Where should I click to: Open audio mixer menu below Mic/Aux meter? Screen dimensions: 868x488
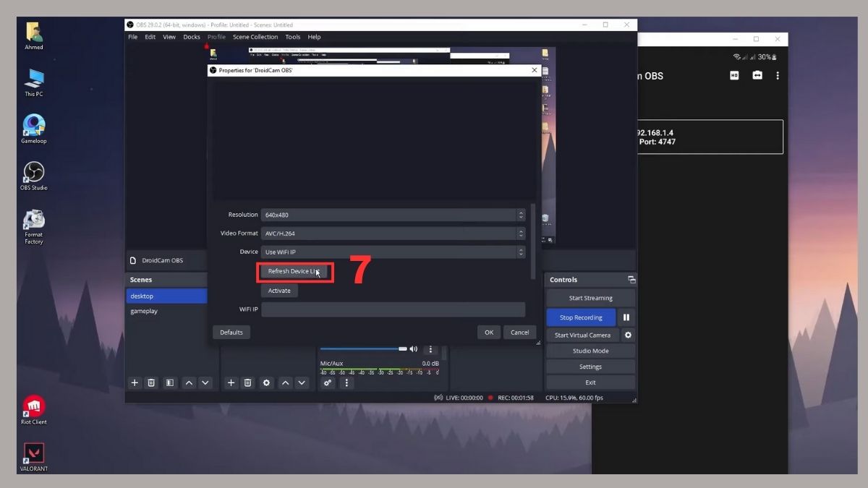pos(346,382)
